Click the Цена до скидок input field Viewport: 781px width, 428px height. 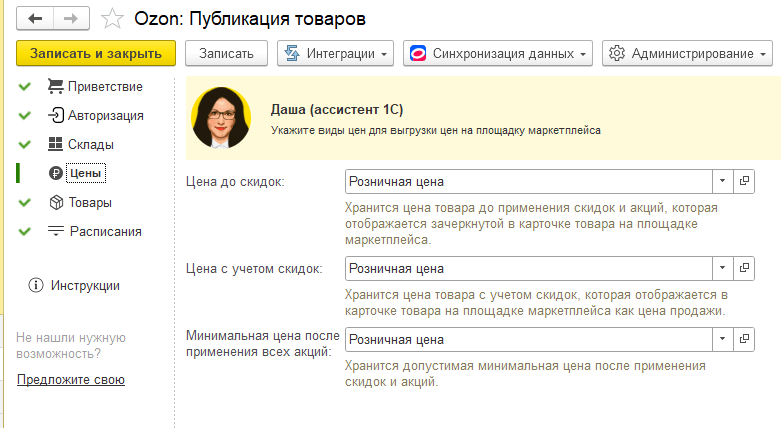528,182
